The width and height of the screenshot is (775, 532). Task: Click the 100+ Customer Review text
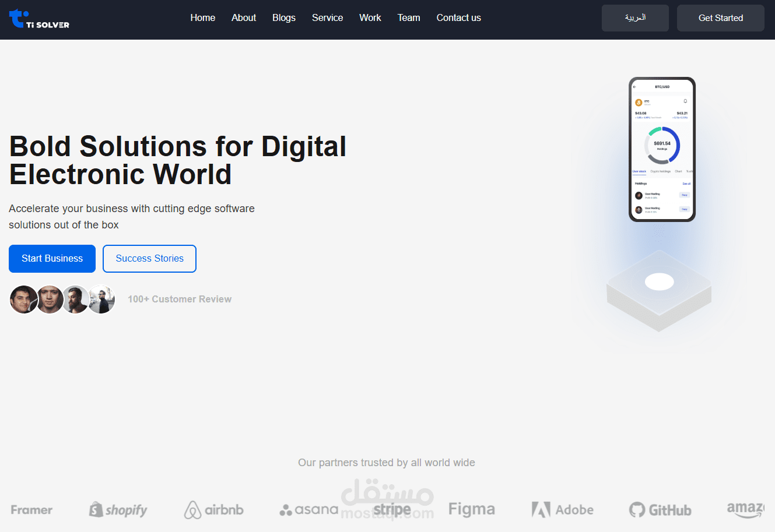click(x=180, y=299)
